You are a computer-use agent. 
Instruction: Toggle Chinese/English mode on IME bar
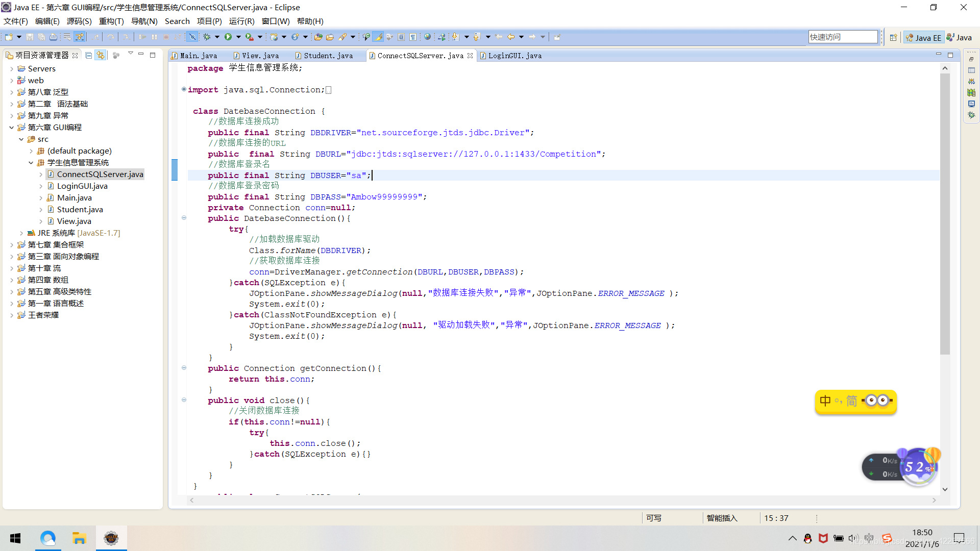pos(825,401)
